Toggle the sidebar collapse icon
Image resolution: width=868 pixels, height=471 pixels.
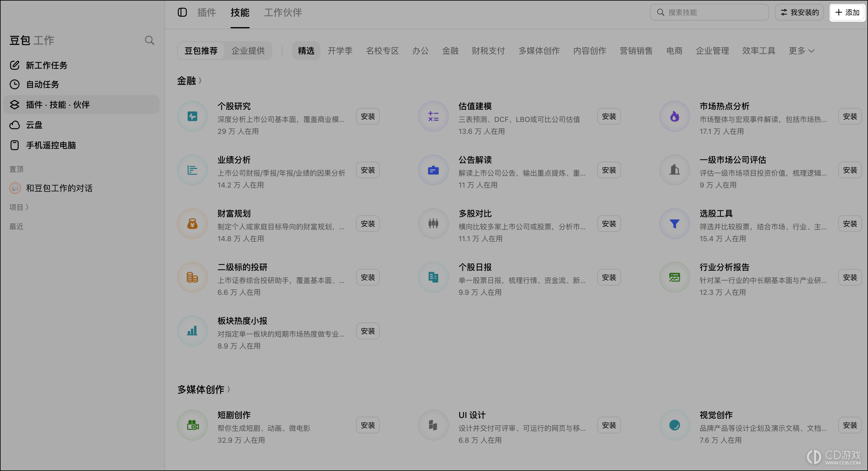point(182,13)
